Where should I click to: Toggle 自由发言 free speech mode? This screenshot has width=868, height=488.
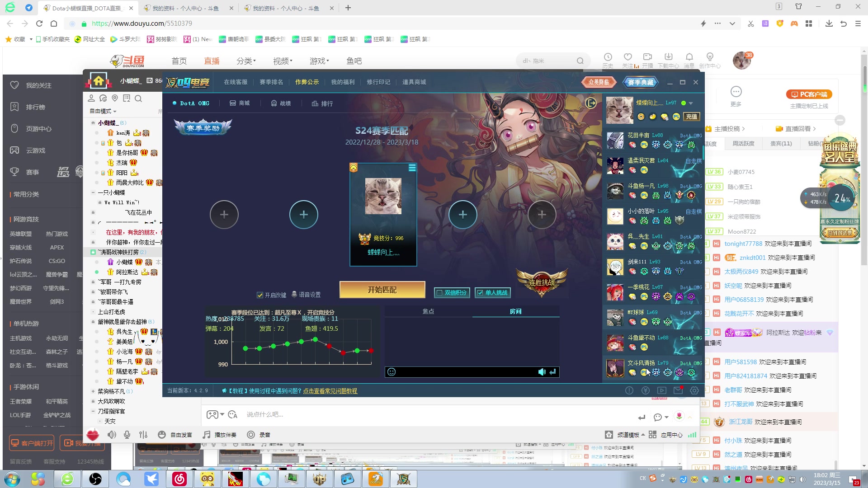(175, 435)
